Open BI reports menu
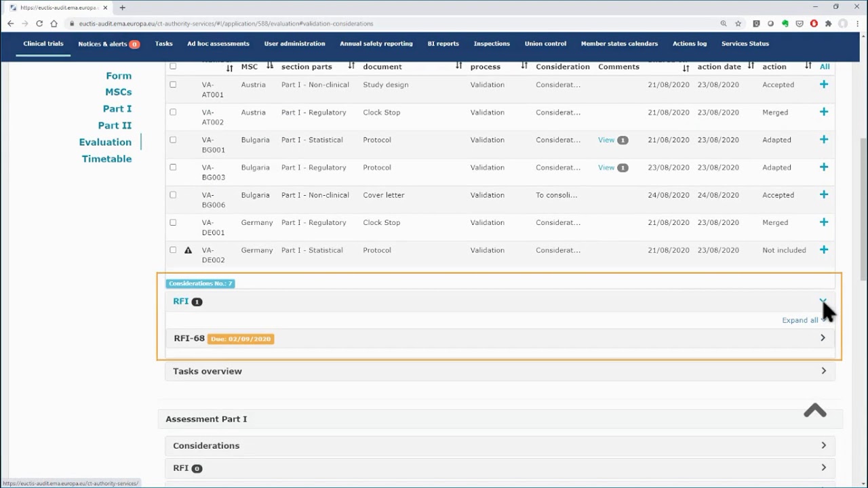This screenshot has height=488, width=868. pos(443,43)
